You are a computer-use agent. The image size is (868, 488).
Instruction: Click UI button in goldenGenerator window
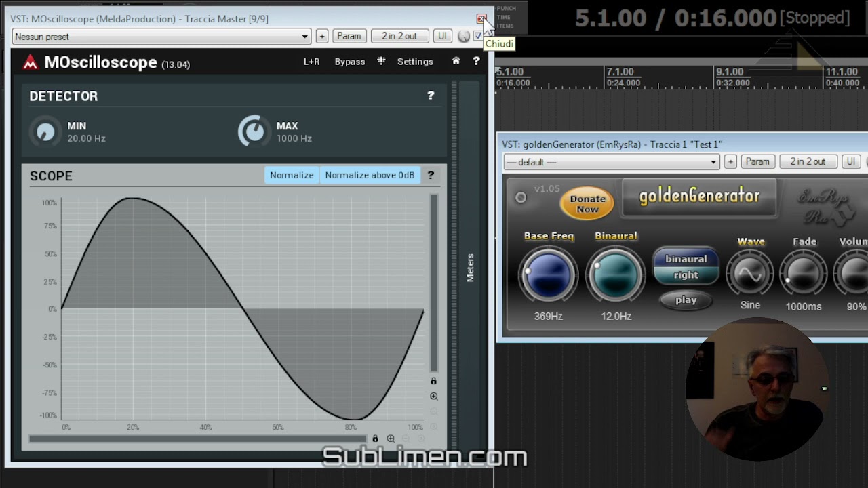tap(850, 161)
